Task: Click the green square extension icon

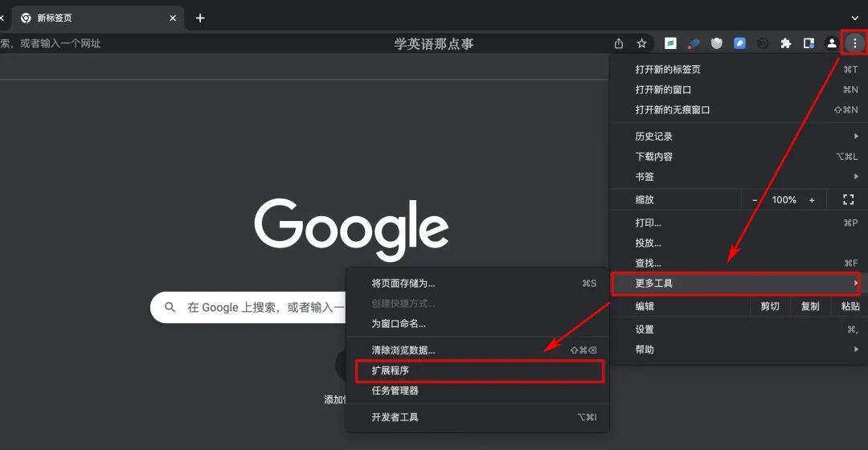Action: pyautogui.click(x=670, y=43)
